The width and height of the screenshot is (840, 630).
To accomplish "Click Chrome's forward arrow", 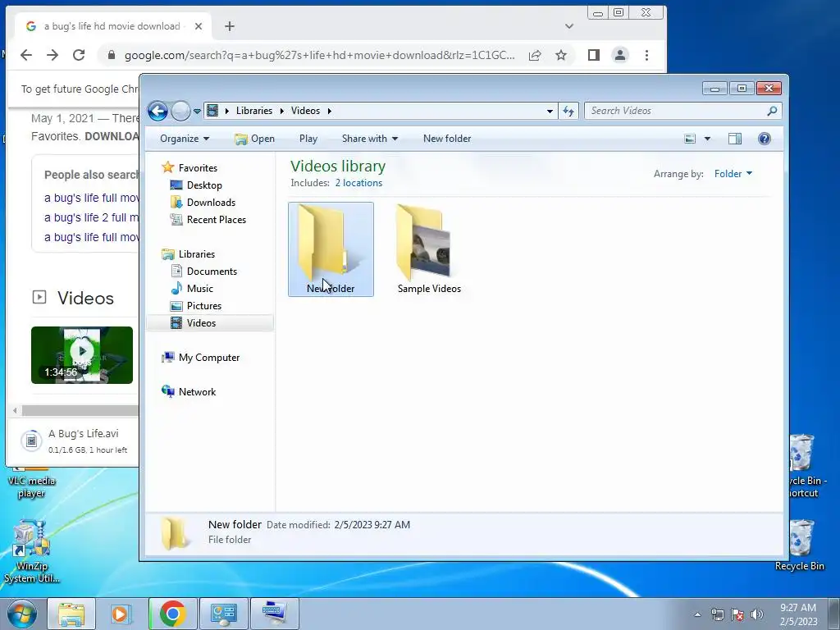I will tap(52, 55).
